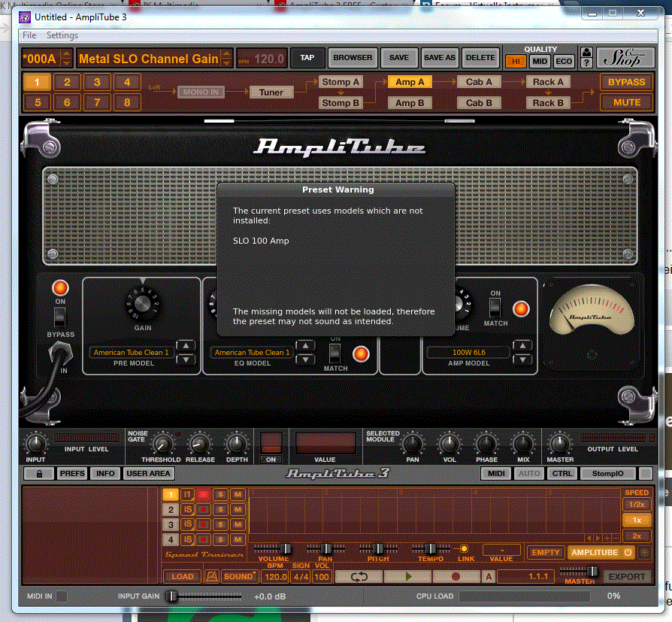The width and height of the screenshot is (672, 622).
Task: Open the metronome icon next to SOUND
Action: click(x=212, y=577)
